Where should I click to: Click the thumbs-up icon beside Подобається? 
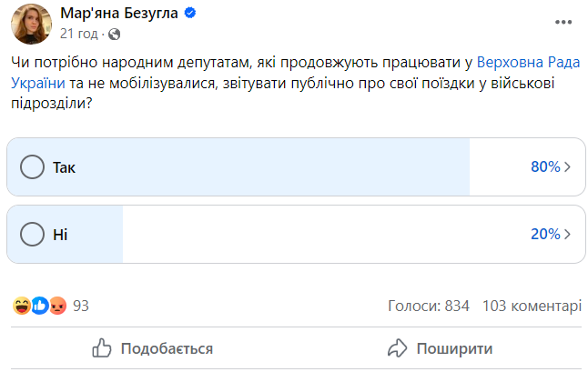(x=103, y=348)
